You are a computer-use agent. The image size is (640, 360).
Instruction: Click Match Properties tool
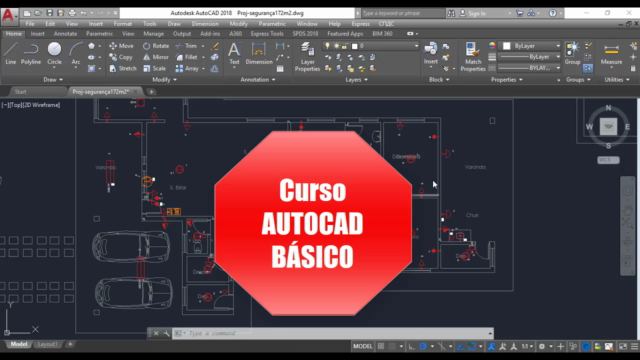pyautogui.click(x=473, y=57)
